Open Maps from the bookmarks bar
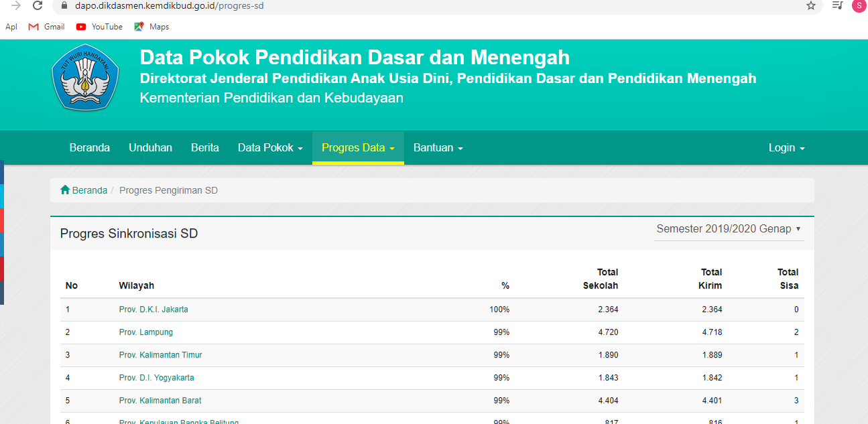 tap(151, 27)
